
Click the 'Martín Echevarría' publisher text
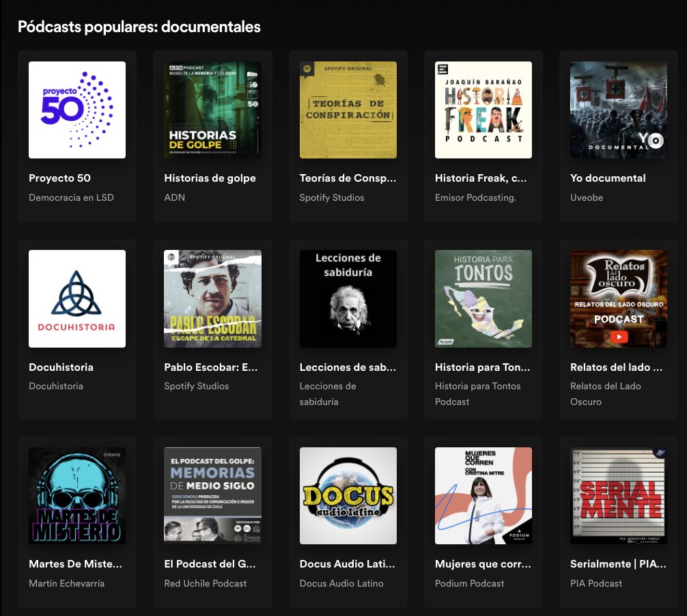coord(67,583)
